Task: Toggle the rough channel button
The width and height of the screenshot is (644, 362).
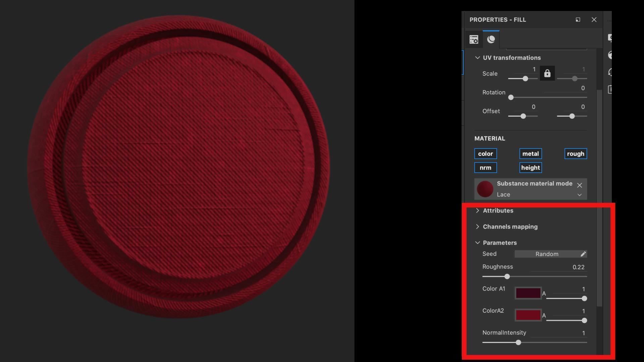Action: pos(575,154)
